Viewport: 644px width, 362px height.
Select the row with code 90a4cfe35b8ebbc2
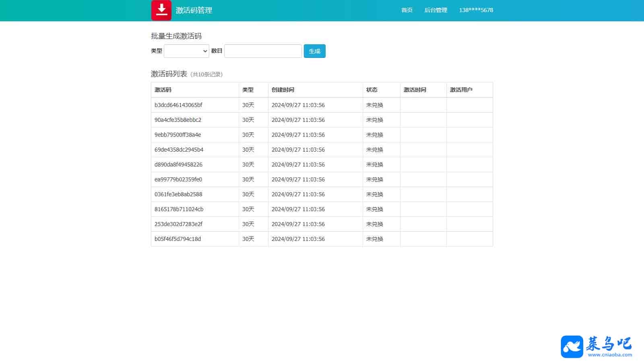[178, 120]
